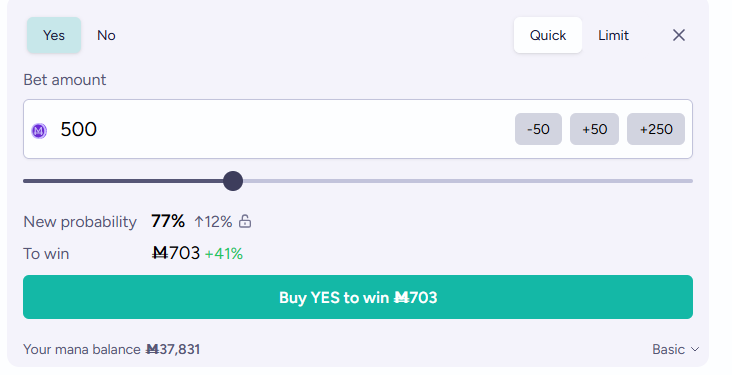
Task: Decrease bet using the -50 button
Action: 538,129
